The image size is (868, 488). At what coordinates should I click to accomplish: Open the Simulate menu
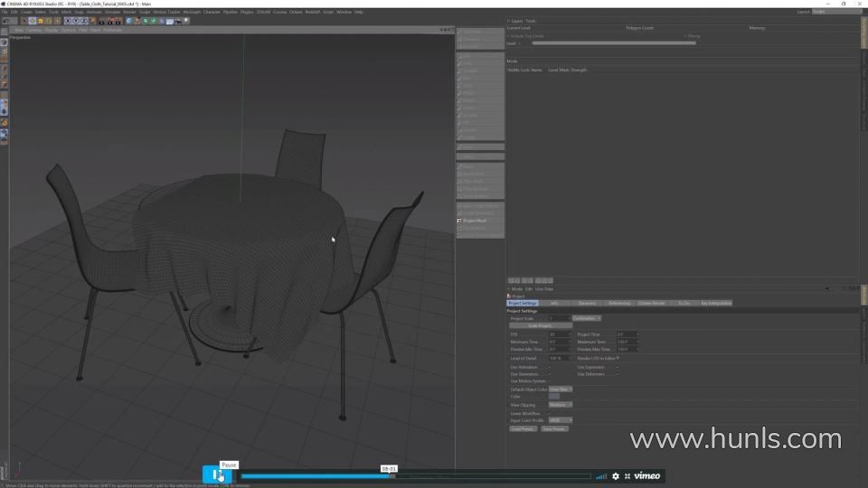pos(113,12)
